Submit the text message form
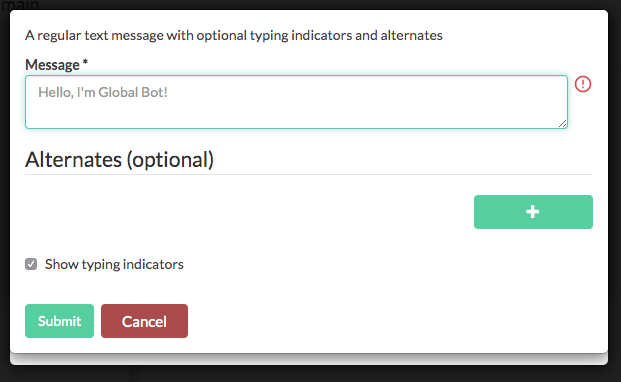 coord(59,321)
